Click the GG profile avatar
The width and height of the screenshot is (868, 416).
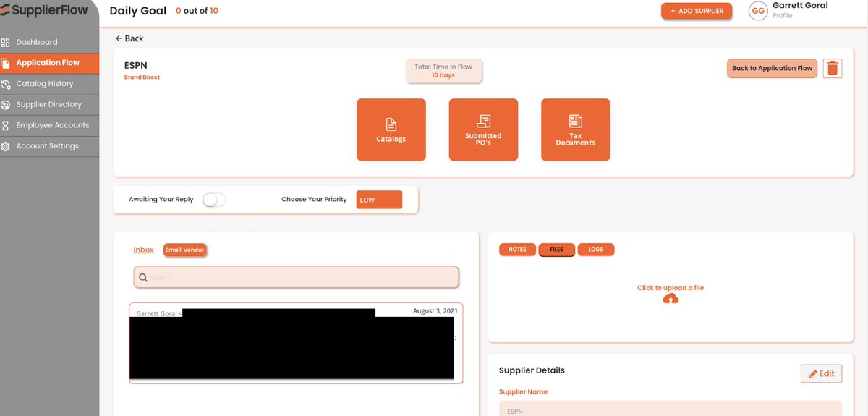(x=758, y=11)
